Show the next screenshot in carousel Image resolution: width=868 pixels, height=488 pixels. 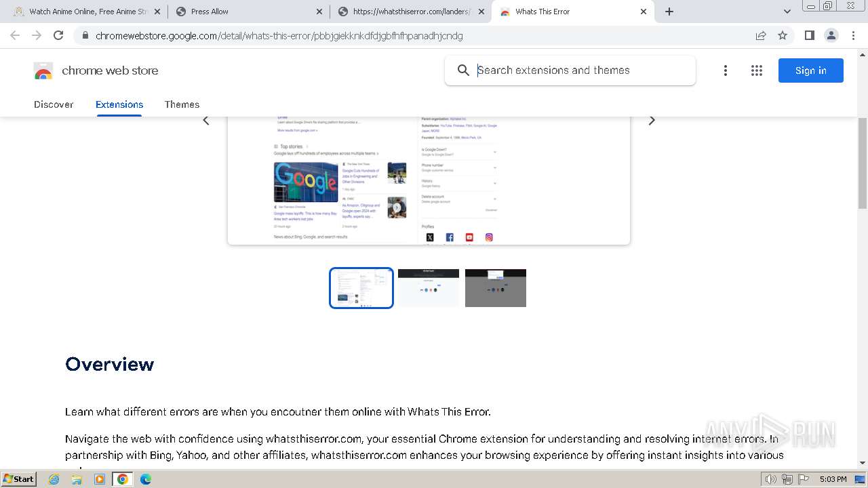point(652,121)
